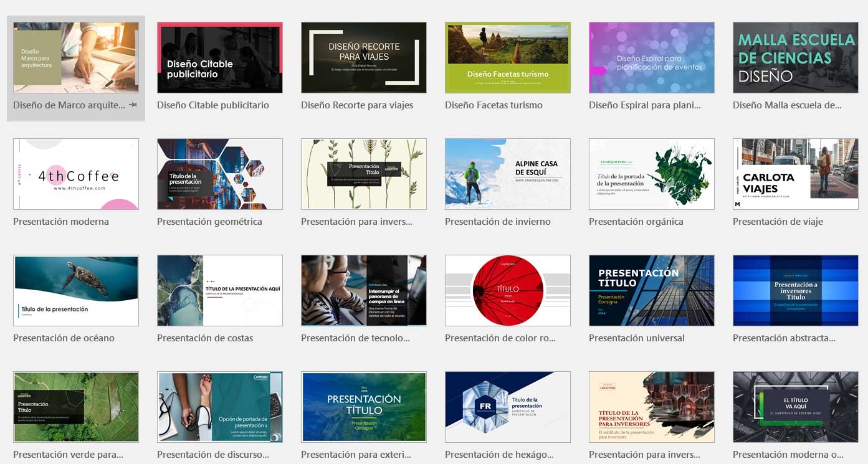Screen dimensions: 868x464
Task: Click the "Presentación orgánica" caption
Action: click(636, 222)
